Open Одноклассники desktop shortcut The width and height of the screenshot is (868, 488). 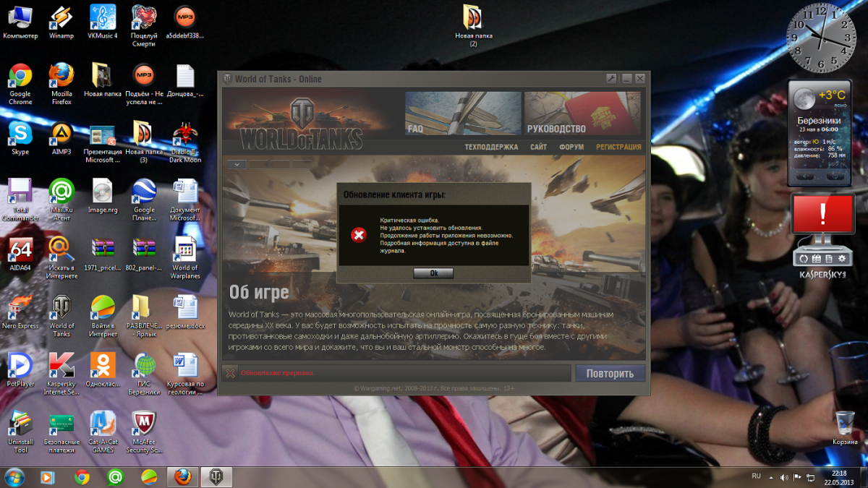103,369
